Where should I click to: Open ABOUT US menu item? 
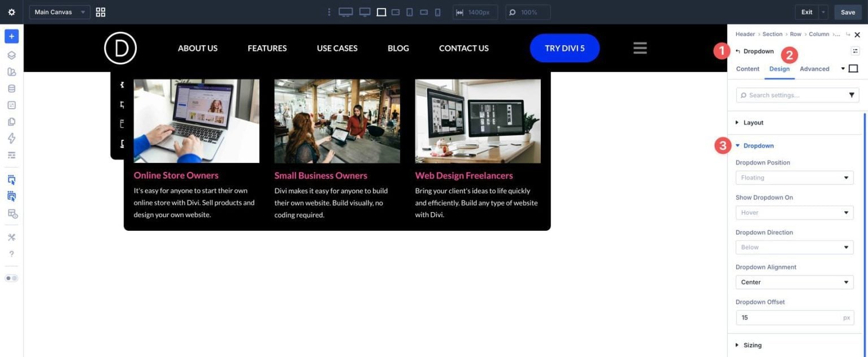(x=198, y=48)
